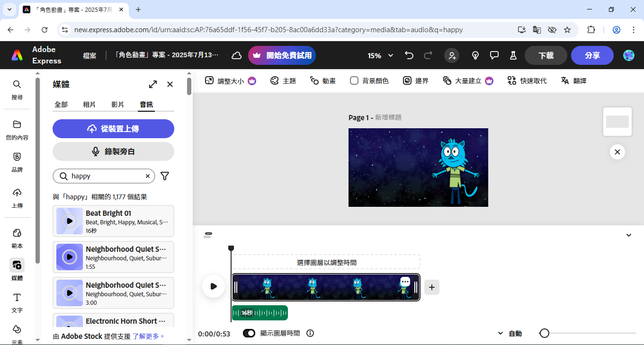
Task: Click the lightbulb tips icon
Action: pos(475,55)
